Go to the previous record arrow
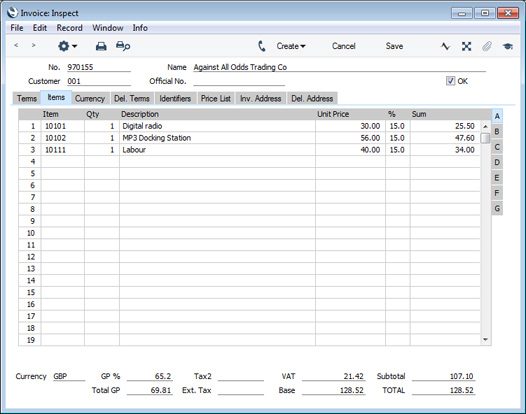 tap(16, 45)
